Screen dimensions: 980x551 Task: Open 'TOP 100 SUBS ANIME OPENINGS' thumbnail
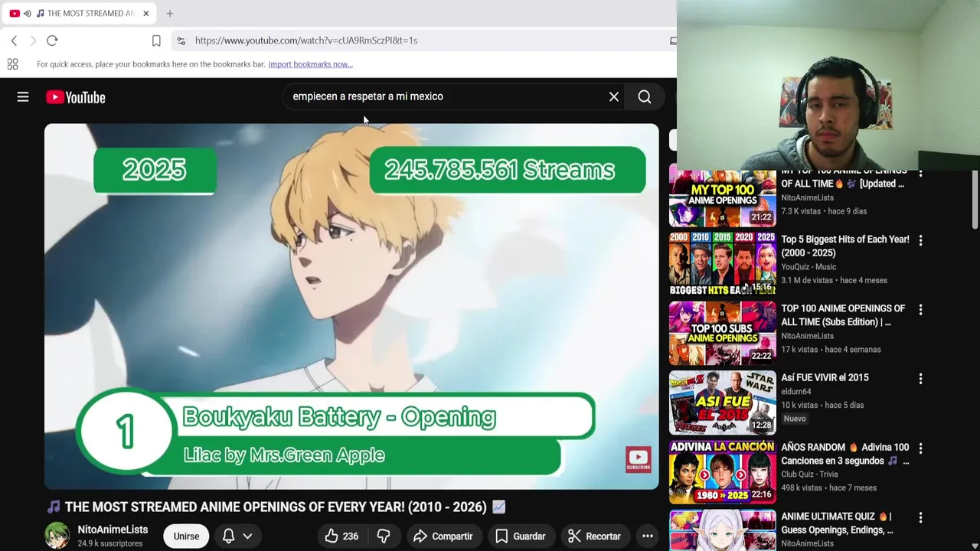723,334
